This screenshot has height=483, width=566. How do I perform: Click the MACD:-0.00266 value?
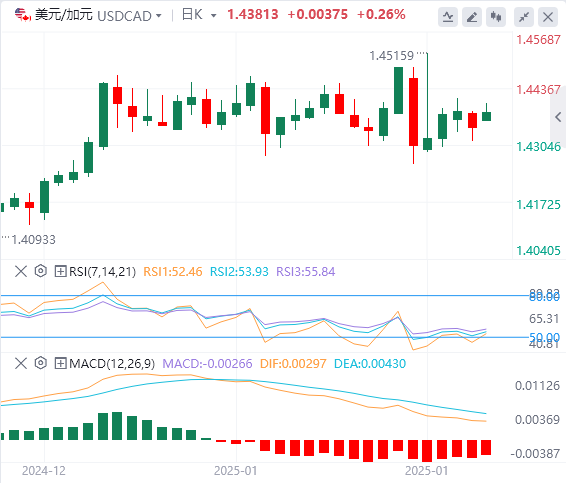pos(207,364)
